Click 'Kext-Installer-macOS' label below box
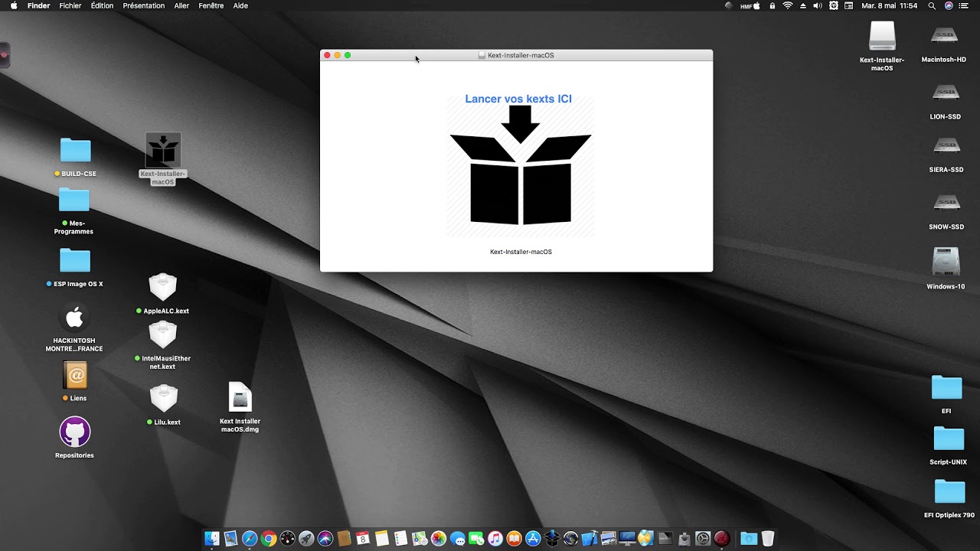 (x=521, y=252)
